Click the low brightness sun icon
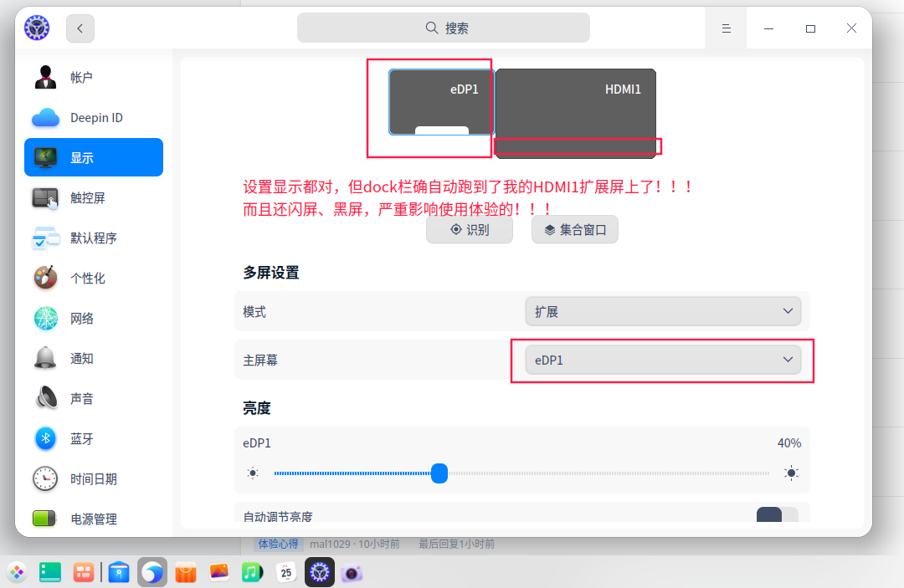 click(253, 473)
